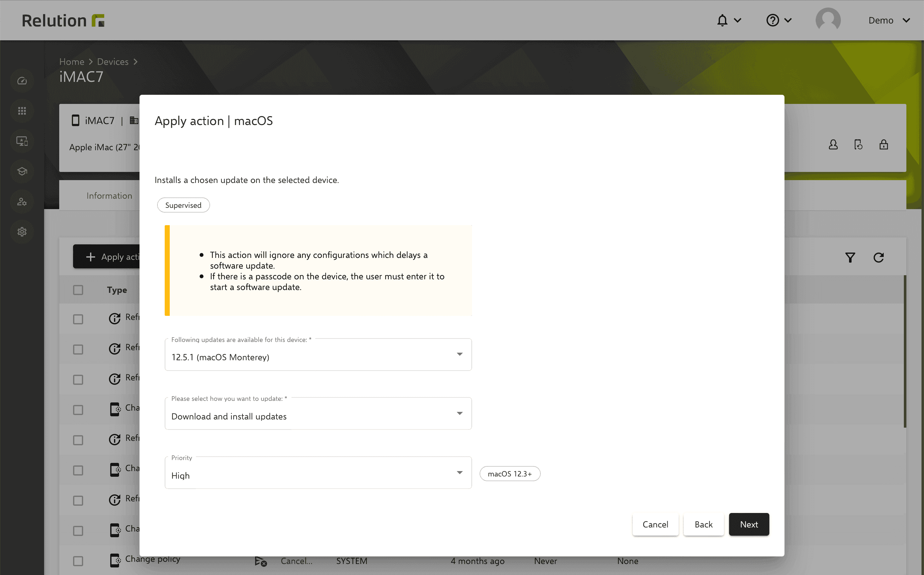Screen dimensions: 924x575
Task: Click the Relution logo
Action: tap(63, 20)
